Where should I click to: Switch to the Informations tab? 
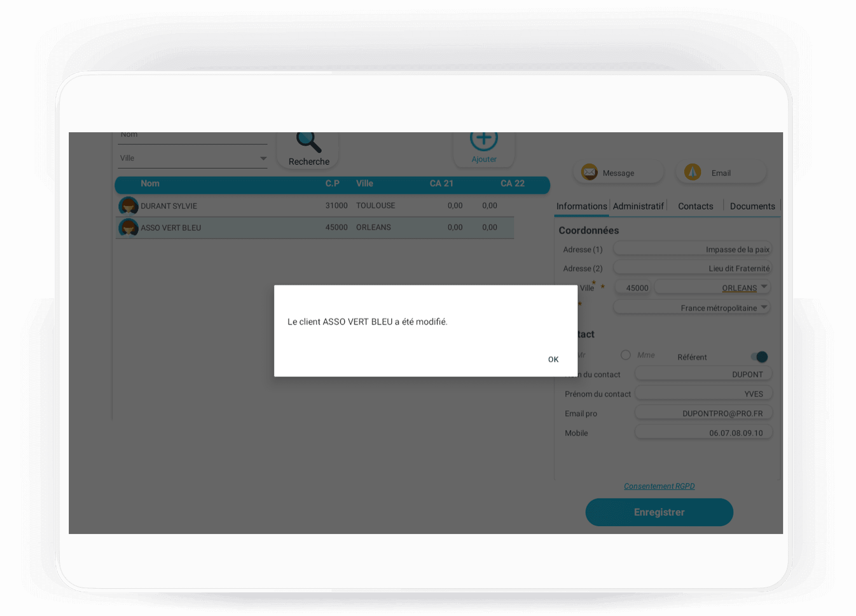[x=581, y=206]
